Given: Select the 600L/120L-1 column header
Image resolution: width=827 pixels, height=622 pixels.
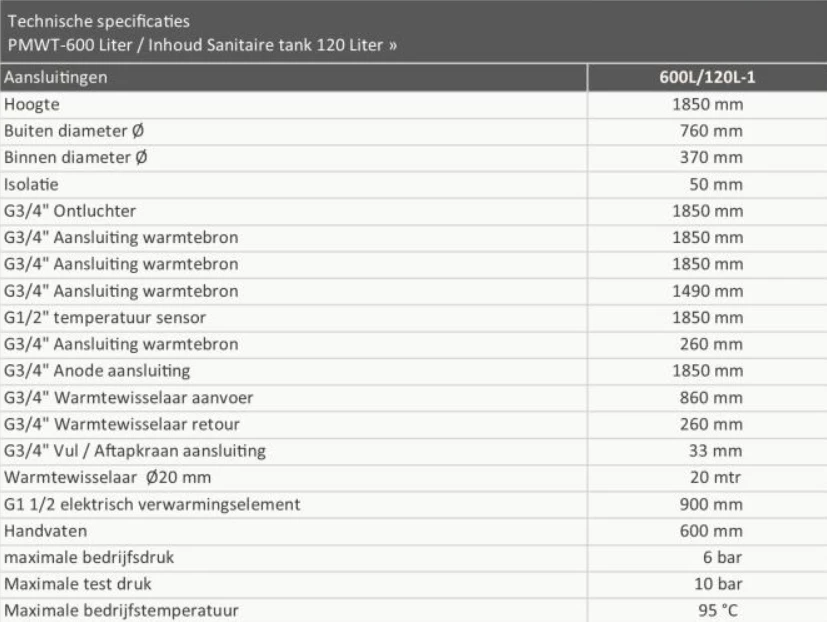Looking at the screenshot, I should [705, 77].
